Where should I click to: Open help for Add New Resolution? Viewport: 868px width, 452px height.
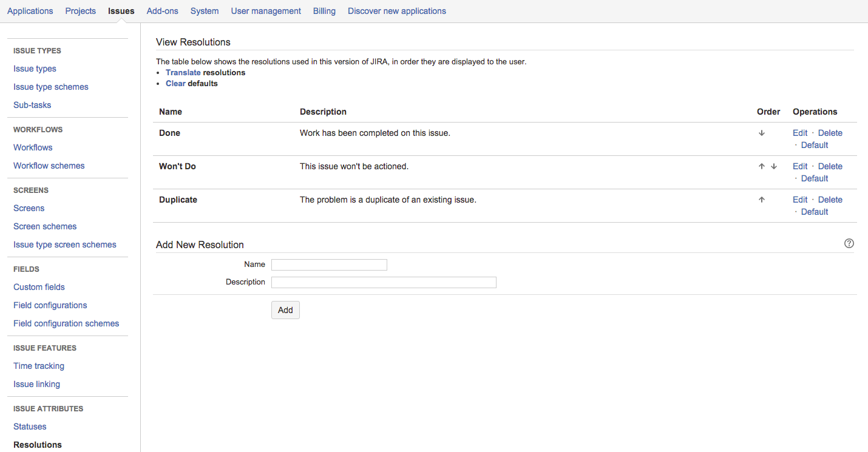(849, 243)
